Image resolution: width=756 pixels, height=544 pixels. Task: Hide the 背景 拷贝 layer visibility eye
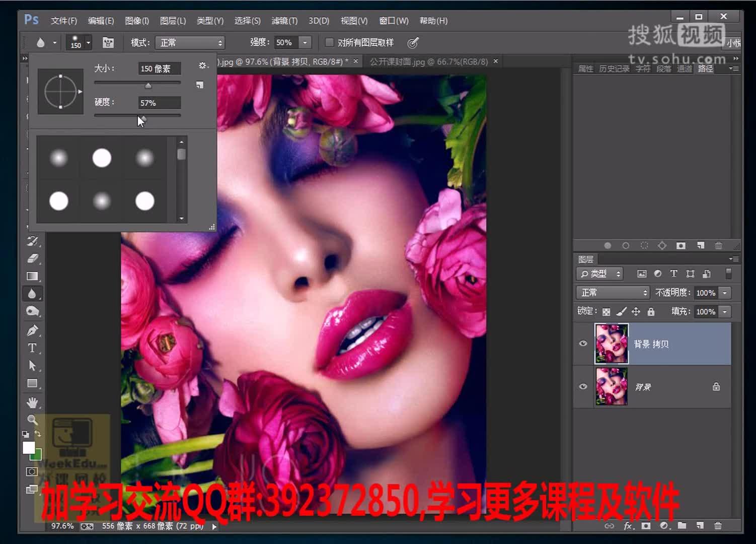click(583, 344)
